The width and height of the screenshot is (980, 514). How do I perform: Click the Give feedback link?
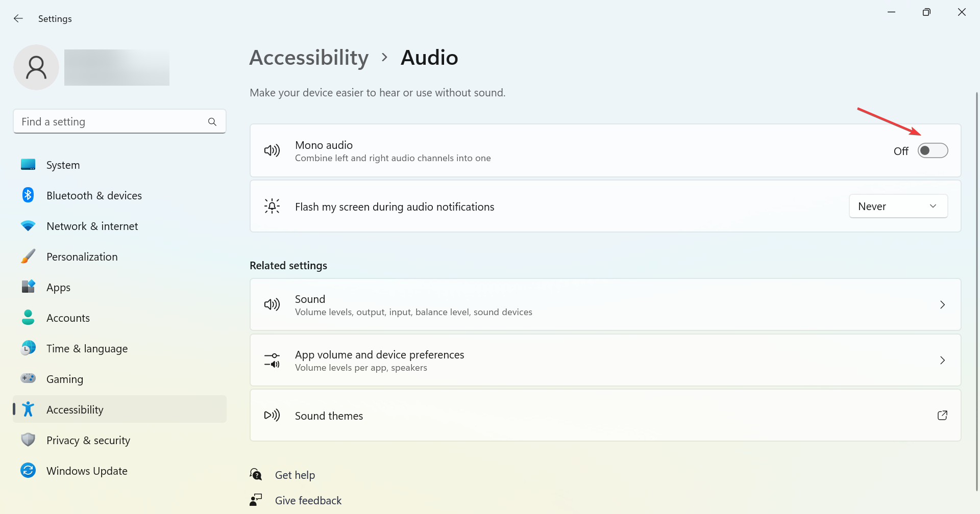[308, 501]
